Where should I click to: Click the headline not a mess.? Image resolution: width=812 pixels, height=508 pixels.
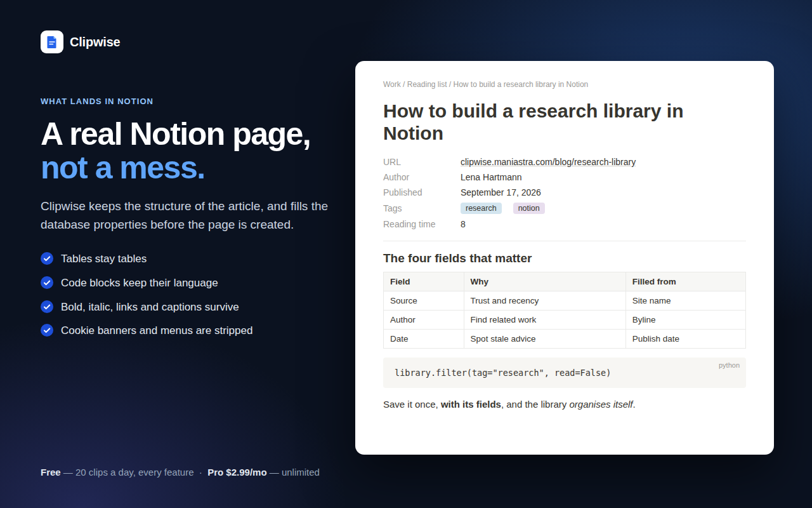(122, 168)
